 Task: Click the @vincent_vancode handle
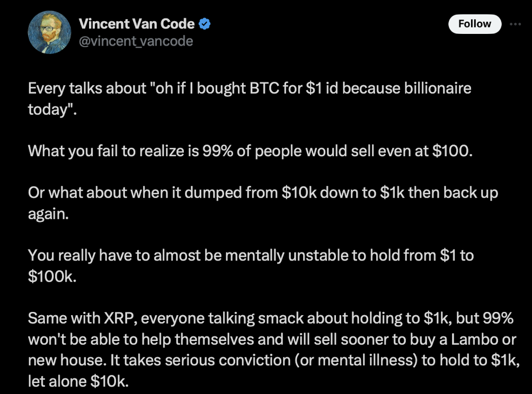(x=136, y=41)
